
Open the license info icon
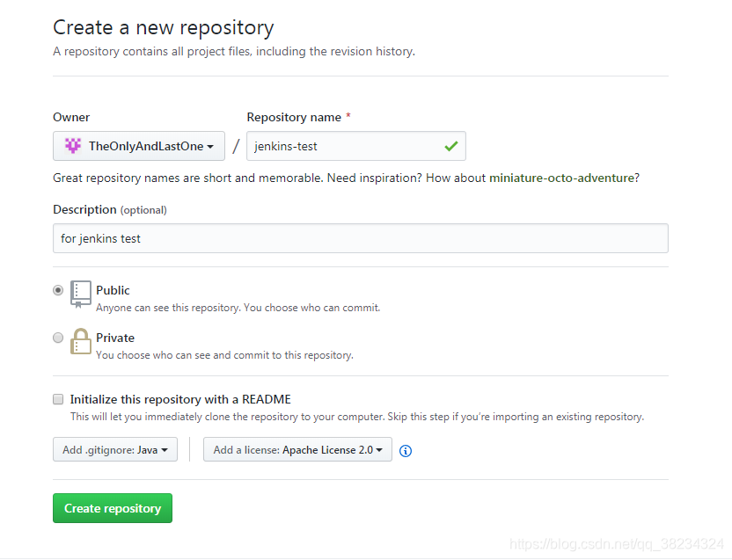coord(406,451)
